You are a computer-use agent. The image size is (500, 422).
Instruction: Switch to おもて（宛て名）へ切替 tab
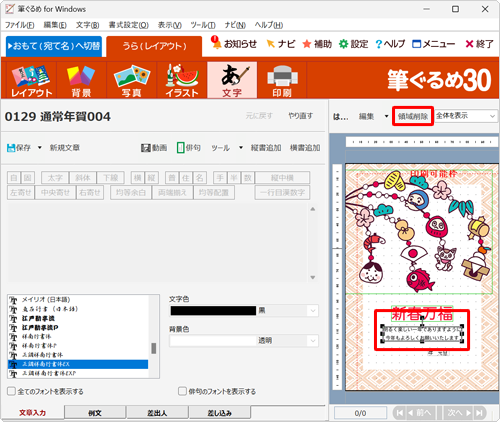(54, 46)
